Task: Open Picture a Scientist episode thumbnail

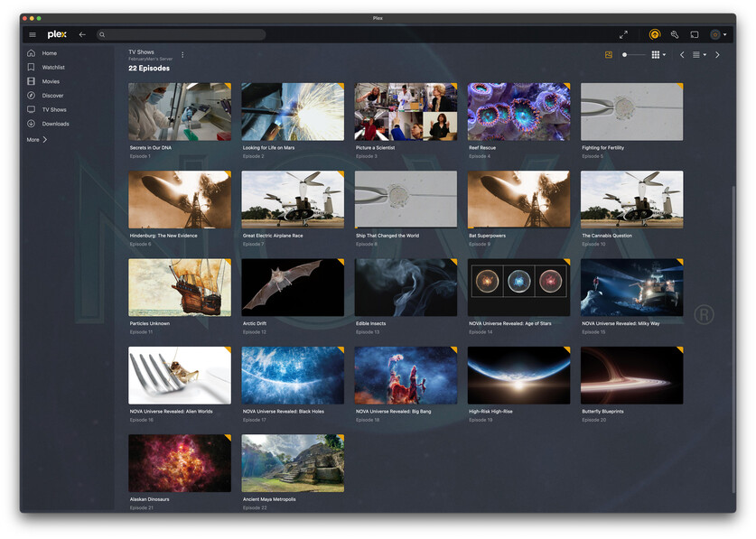Action: (406, 112)
